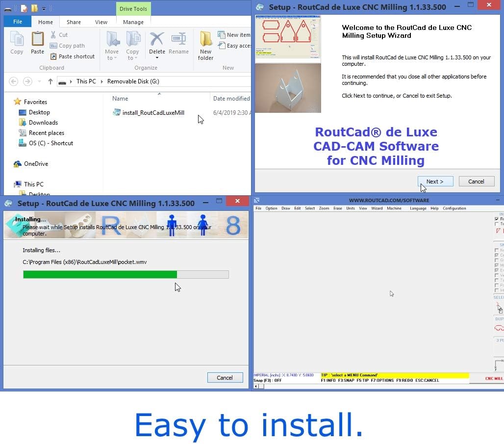Click the Forward navigation arrow
This screenshot has height=444, width=504.
click(x=27, y=81)
